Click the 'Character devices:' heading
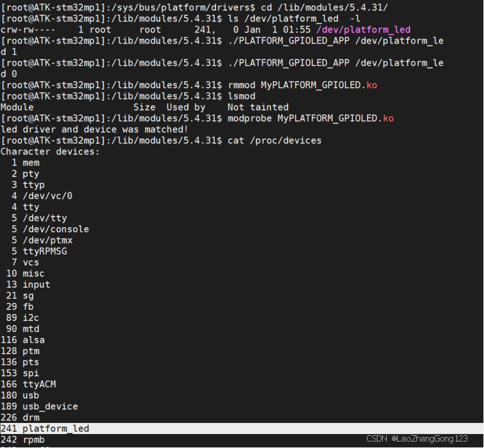This screenshot has width=484, height=448. pos(50,151)
